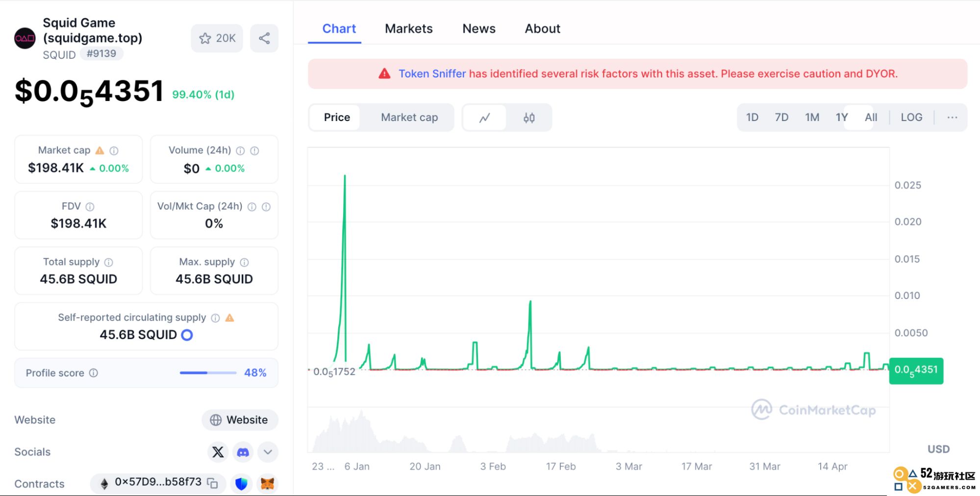Click the 17 Feb label on the date axis
This screenshot has width=980, height=496.
[560, 467]
